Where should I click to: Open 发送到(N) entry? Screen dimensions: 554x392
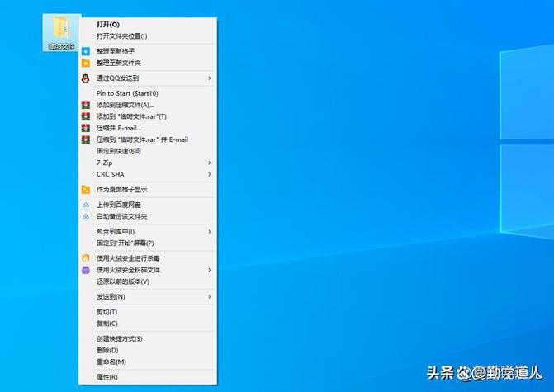(x=148, y=297)
